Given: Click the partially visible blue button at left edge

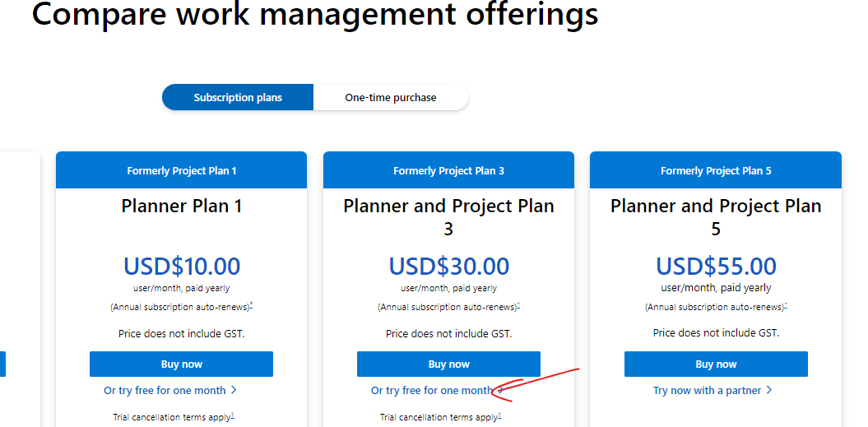Looking at the screenshot, I should 2,364.
